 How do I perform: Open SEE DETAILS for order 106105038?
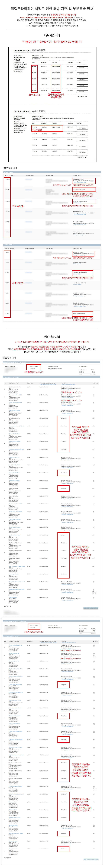point(82,79)
